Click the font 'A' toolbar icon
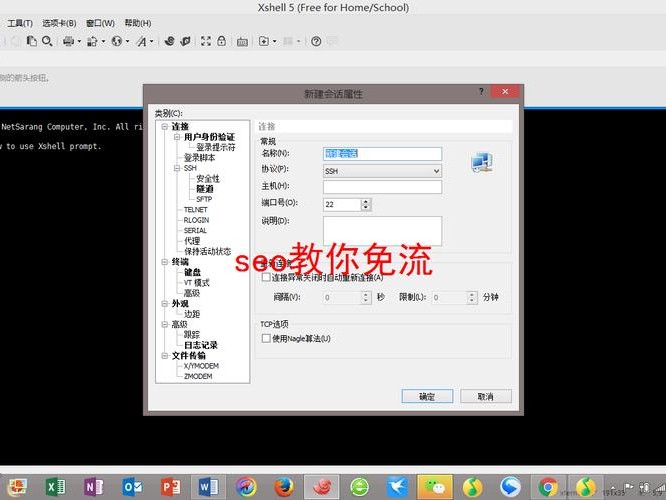 [x=141, y=41]
